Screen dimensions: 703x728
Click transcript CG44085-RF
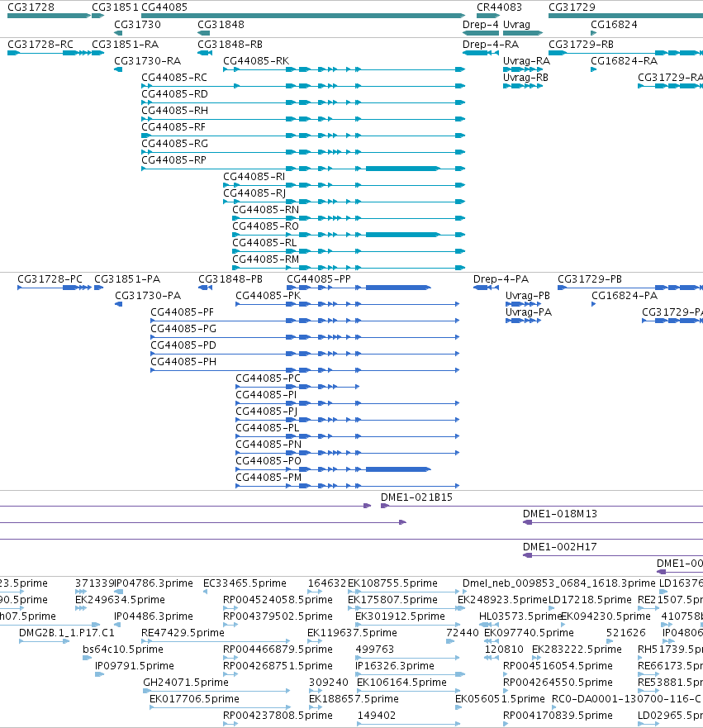303,136
